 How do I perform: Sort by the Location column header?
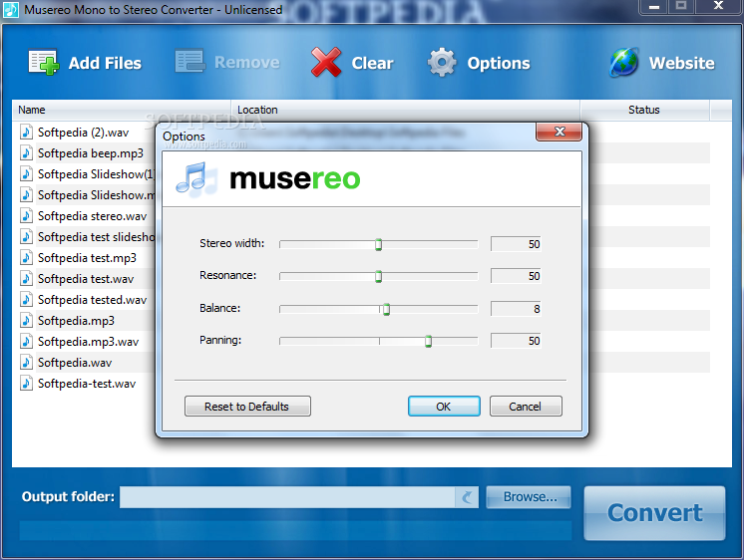coord(406,110)
